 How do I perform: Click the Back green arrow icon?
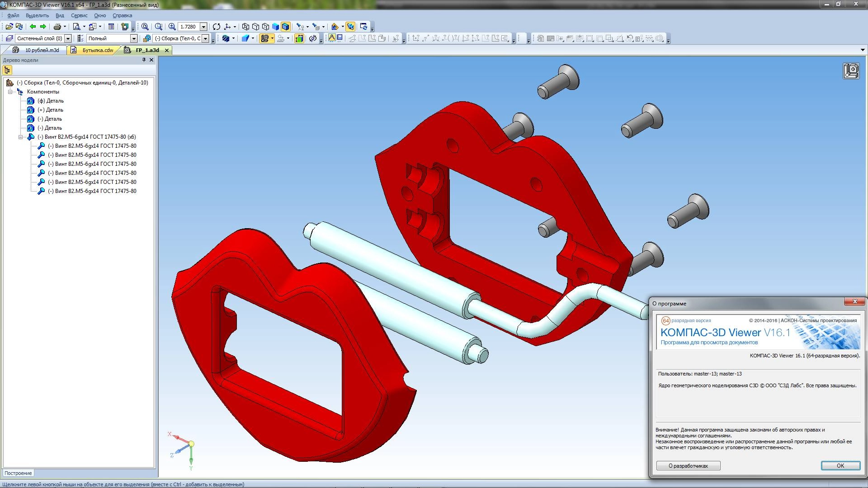33,27
